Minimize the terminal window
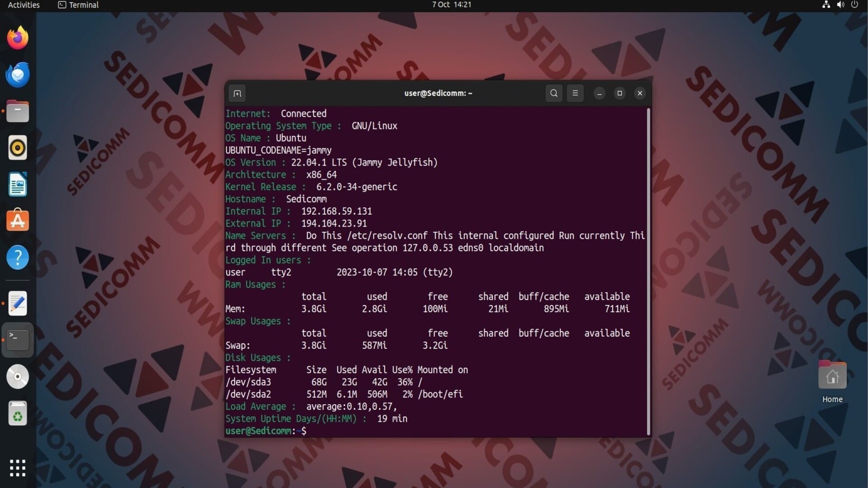Screen dimensions: 868x488 [x=599, y=94]
